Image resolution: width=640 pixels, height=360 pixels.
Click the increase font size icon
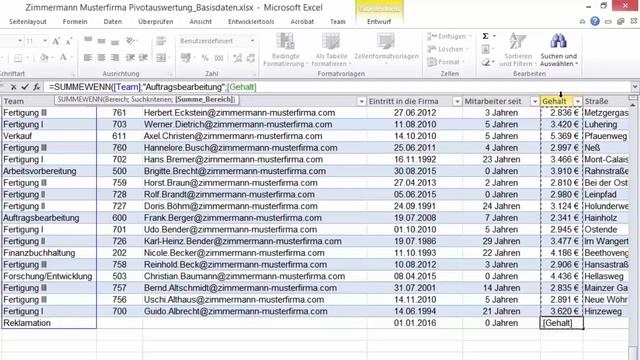56,41
